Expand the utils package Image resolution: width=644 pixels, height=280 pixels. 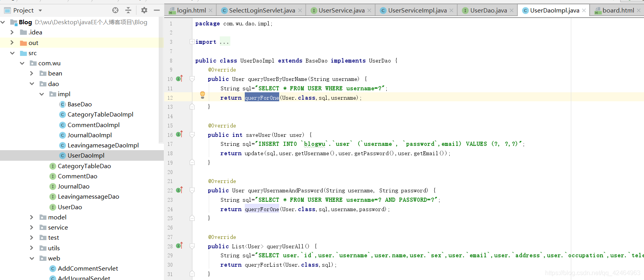tap(32, 248)
